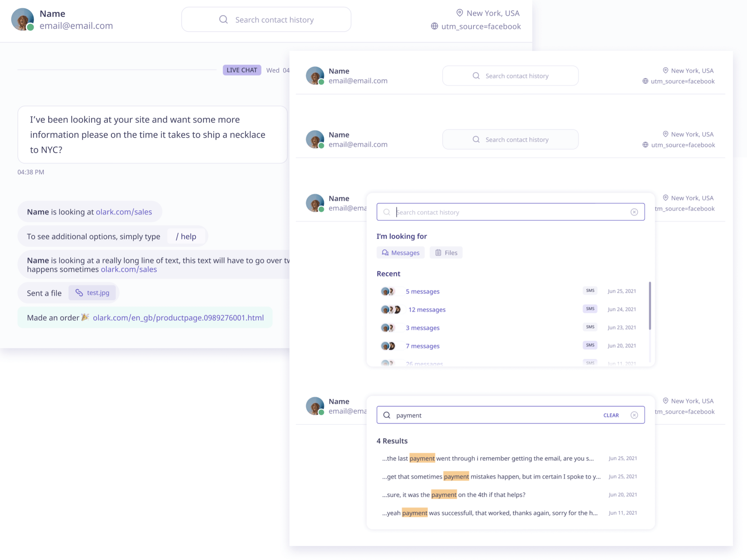Click the X icon in empty search field
Viewport: 747px width, 560px height.
click(634, 212)
